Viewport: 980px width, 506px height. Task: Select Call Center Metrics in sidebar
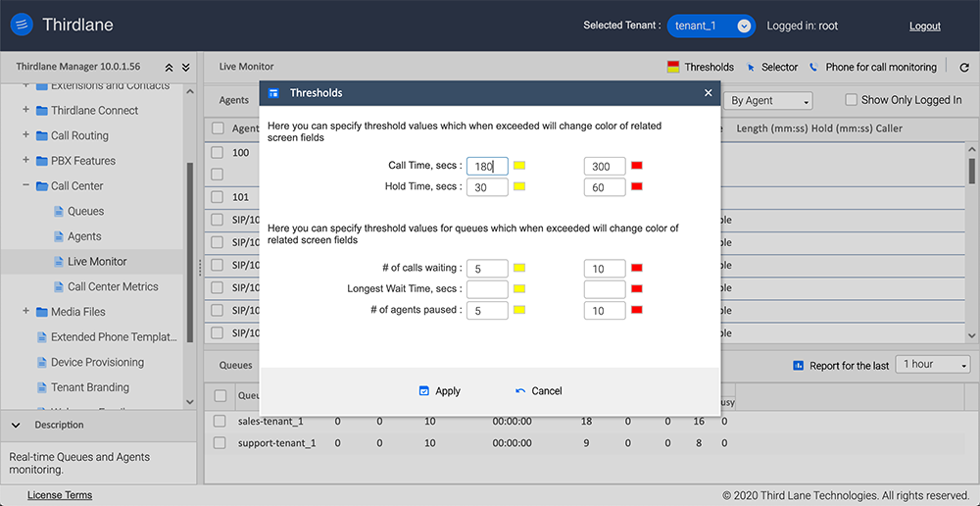[112, 287]
